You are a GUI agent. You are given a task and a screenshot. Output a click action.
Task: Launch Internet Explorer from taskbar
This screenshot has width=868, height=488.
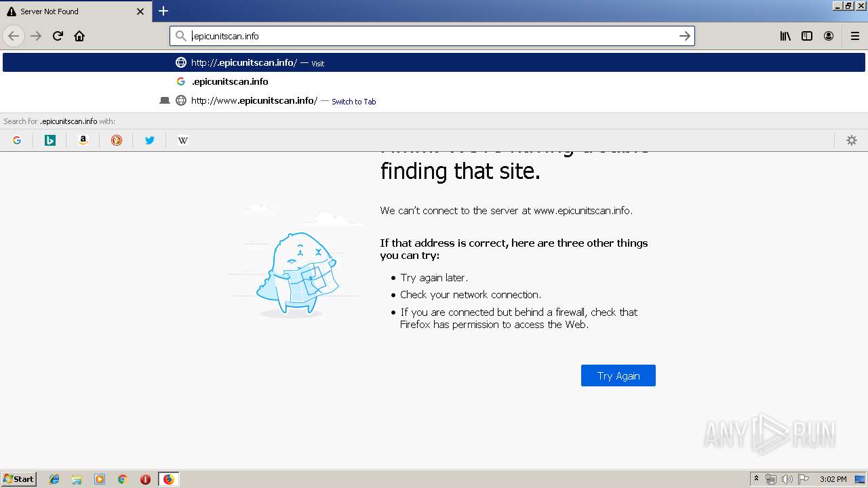click(54, 479)
